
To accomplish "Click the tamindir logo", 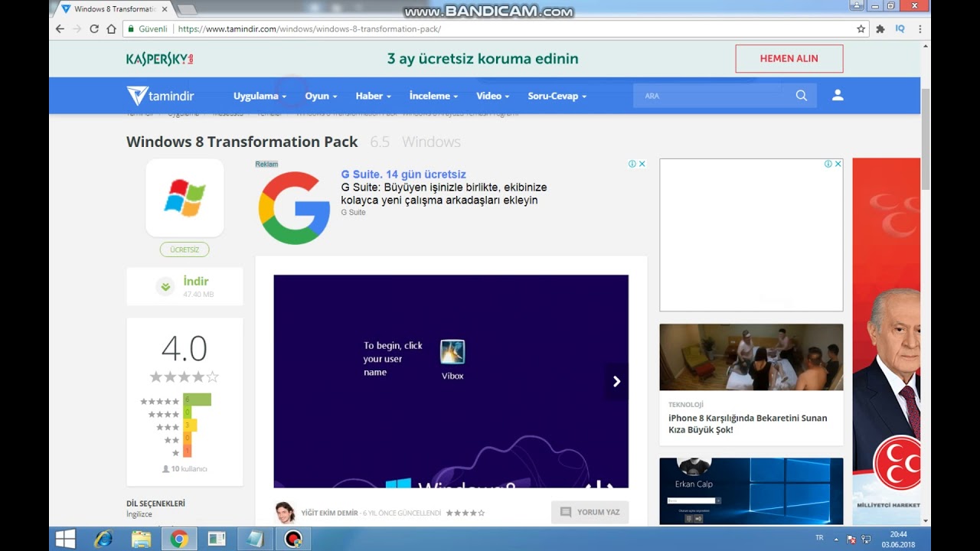I will [x=160, y=96].
